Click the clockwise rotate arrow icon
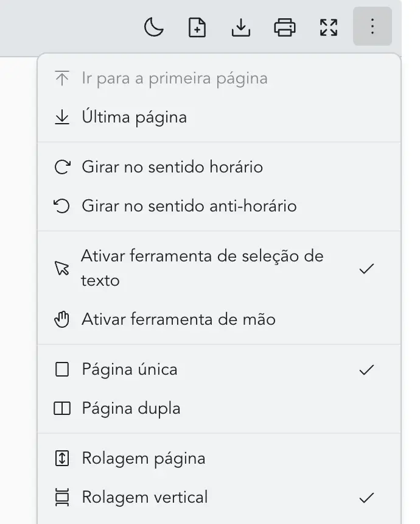This screenshot has height=524, width=420. pos(62,167)
